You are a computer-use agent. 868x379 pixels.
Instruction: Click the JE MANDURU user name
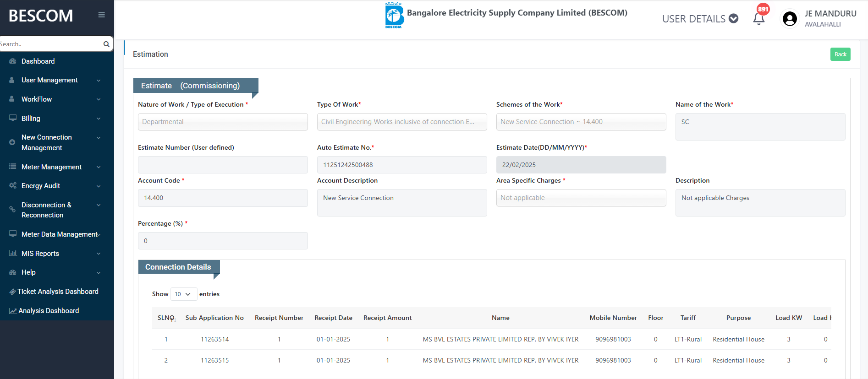coord(830,14)
